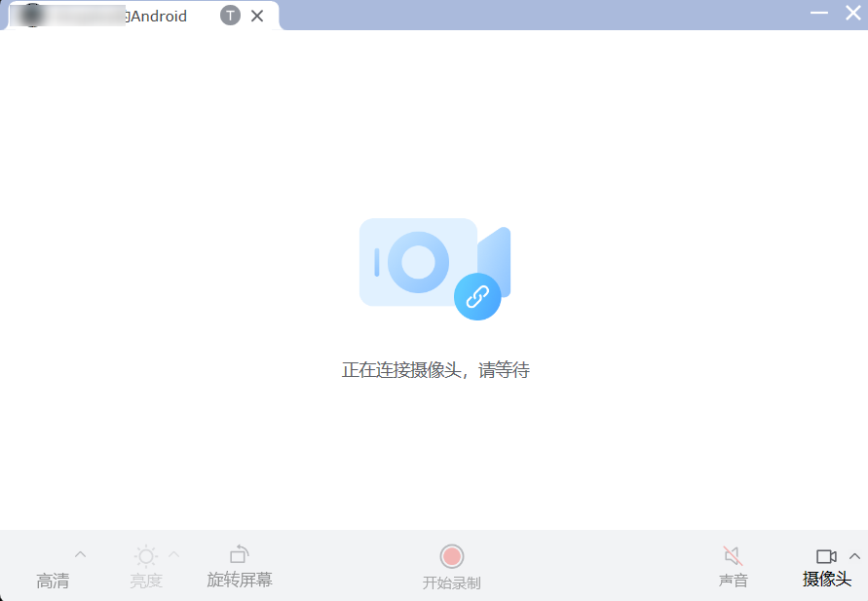Viewport: 868px width, 601px height.
Task: Click the gray T avatar in the tab
Action: [x=230, y=16]
